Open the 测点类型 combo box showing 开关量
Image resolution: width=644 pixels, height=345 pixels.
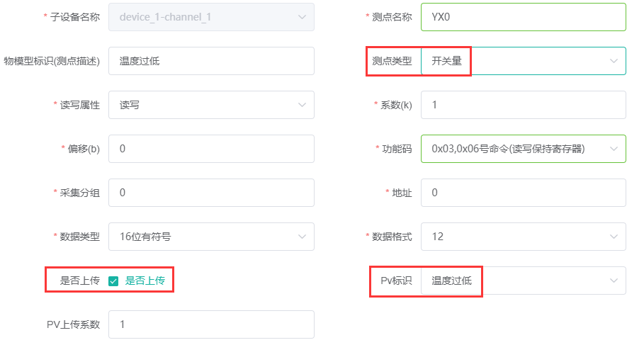click(524, 61)
